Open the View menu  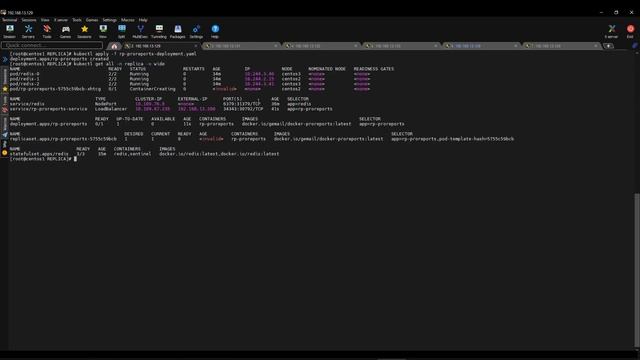click(45, 20)
